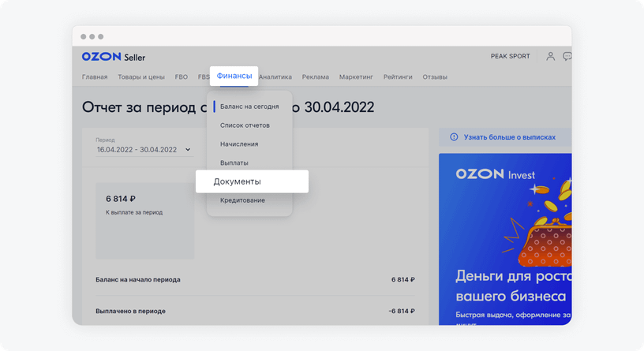Open the Финансы menu tab
644x351 pixels.
pos(234,76)
